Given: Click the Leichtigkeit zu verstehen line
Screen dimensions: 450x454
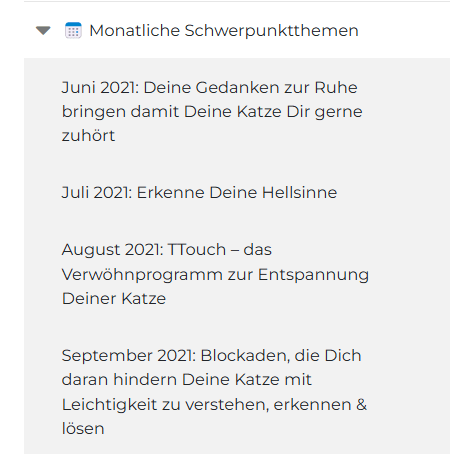Looking at the screenshot, I should coord(214,405).
